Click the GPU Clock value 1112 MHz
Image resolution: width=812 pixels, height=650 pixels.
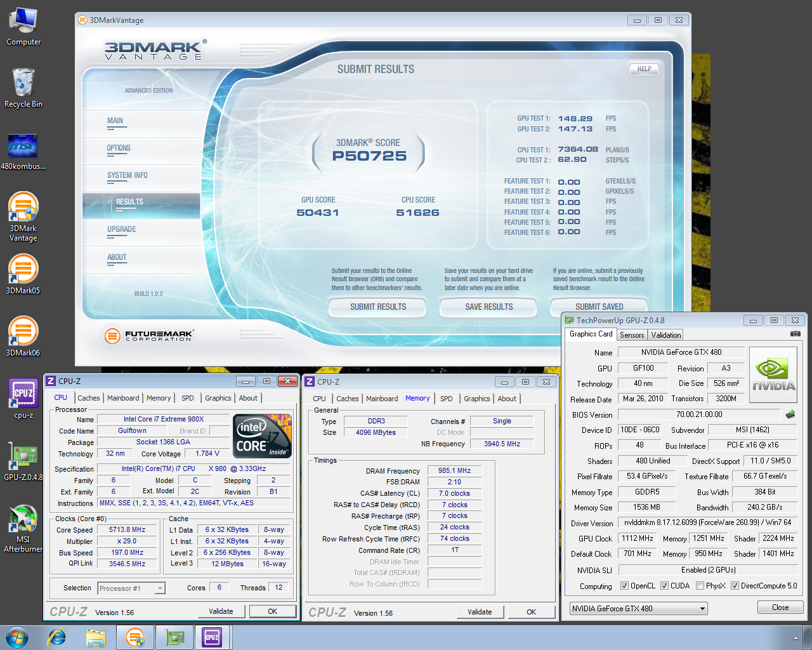pyautogui.click(x=638, y=538)
